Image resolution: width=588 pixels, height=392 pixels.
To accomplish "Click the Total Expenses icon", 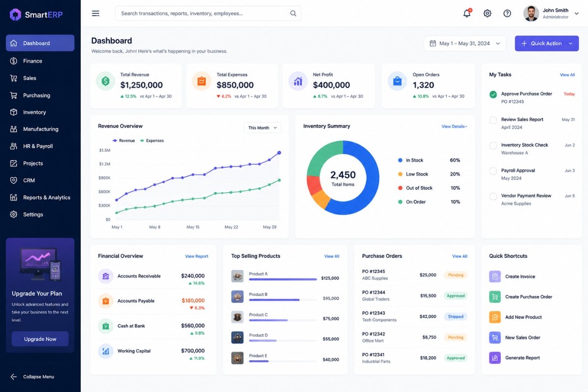I will (201, 81).
